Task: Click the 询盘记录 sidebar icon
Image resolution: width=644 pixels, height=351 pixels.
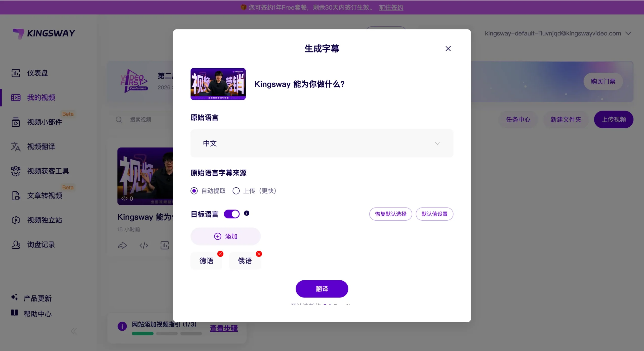Action: (x=16, y=244)
